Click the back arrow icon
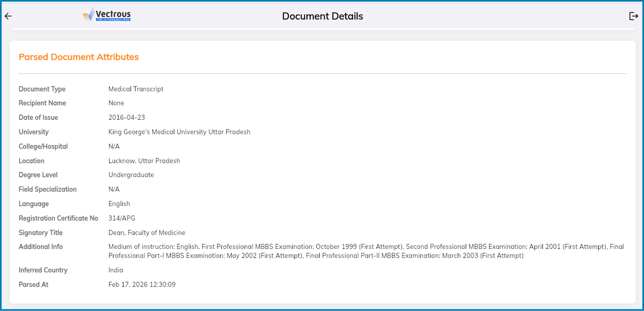 pyautogui.click(x=8, y=16)
